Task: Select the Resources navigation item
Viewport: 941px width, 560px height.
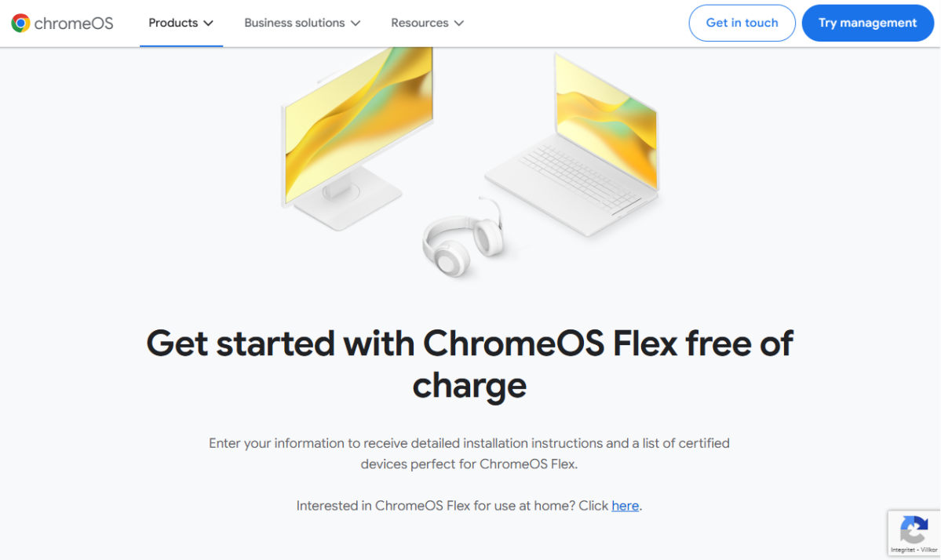Action: 419,23
